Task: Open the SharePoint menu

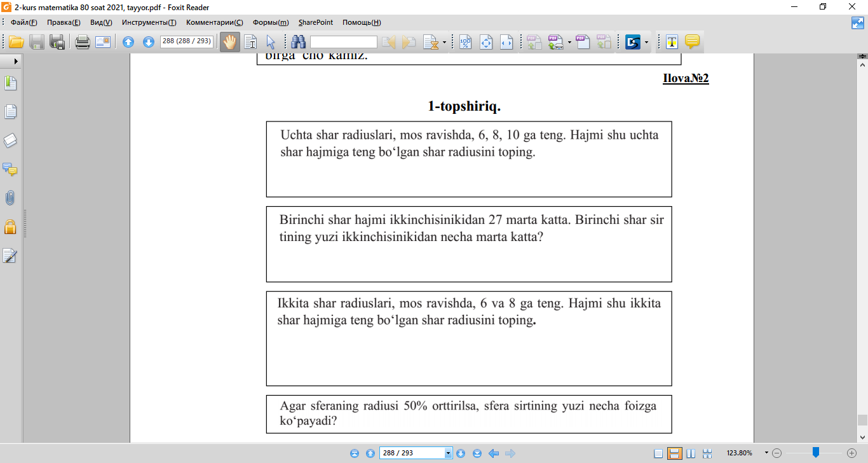Action: point(316,22)
